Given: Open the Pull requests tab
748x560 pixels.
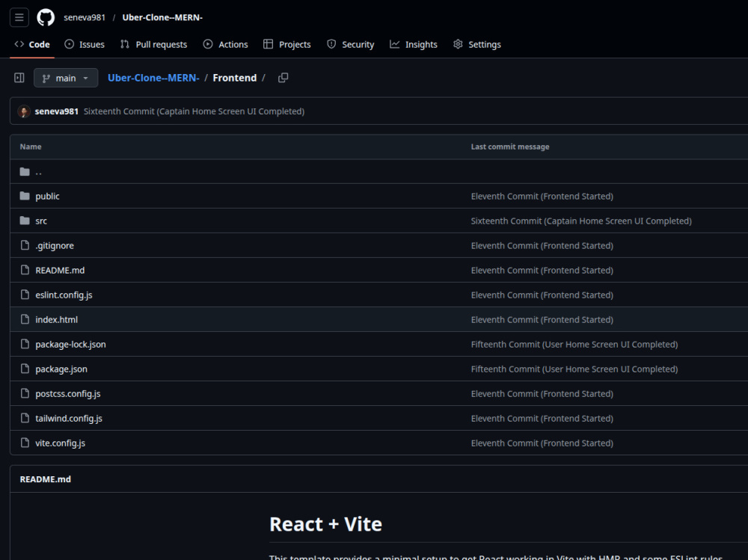Looking at the screenshot, I should click(153, 44).
